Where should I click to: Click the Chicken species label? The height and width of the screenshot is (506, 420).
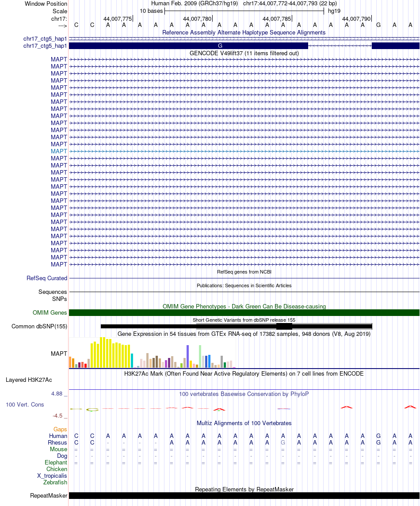click(57, 469)
